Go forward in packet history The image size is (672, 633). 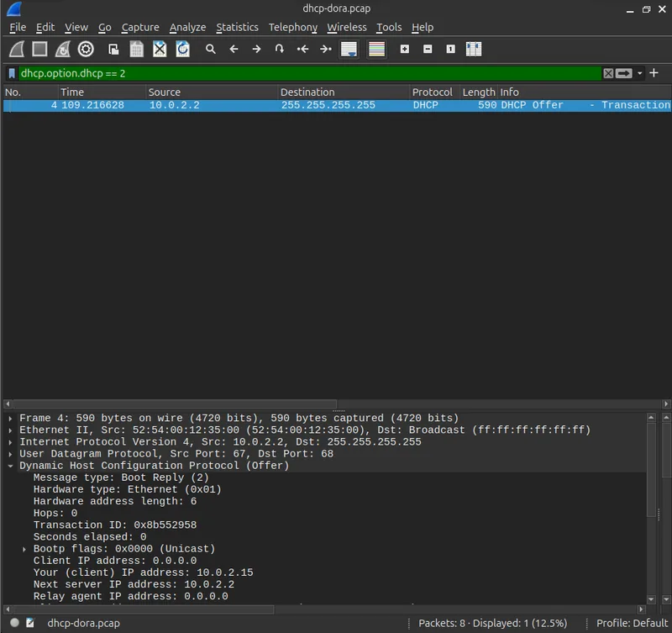tap(256, 50)
